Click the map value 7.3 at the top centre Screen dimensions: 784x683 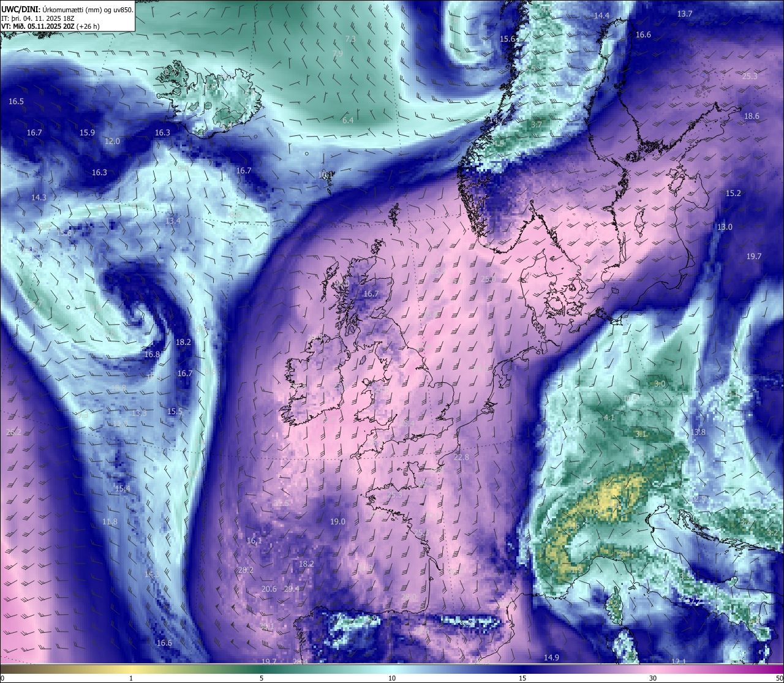click(350, 39)
